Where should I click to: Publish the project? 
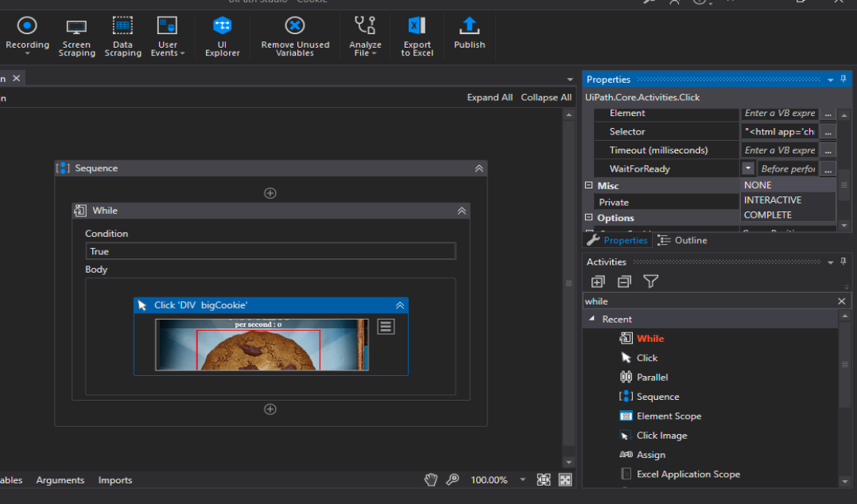(469, 34)
